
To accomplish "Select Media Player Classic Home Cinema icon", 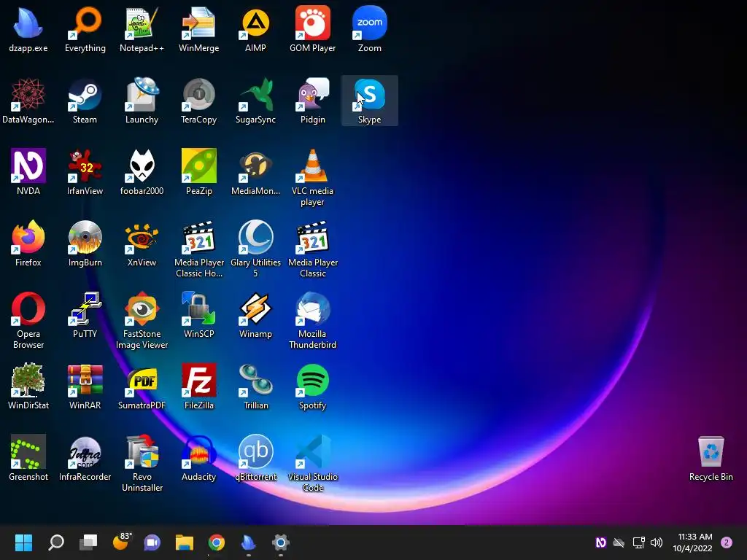I will coord(198,249).
